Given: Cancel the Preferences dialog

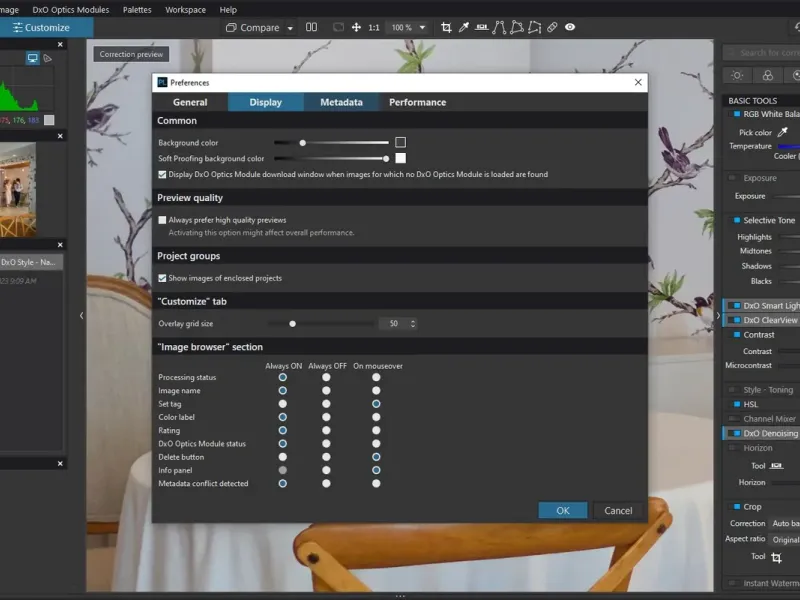Looking at the screenshot, I should 618,511.
